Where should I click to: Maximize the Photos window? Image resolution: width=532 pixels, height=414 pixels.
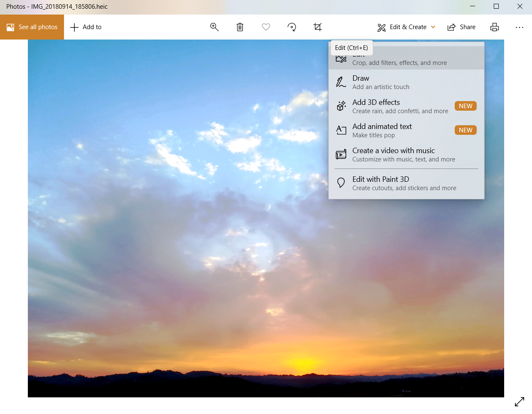(496, 6)
